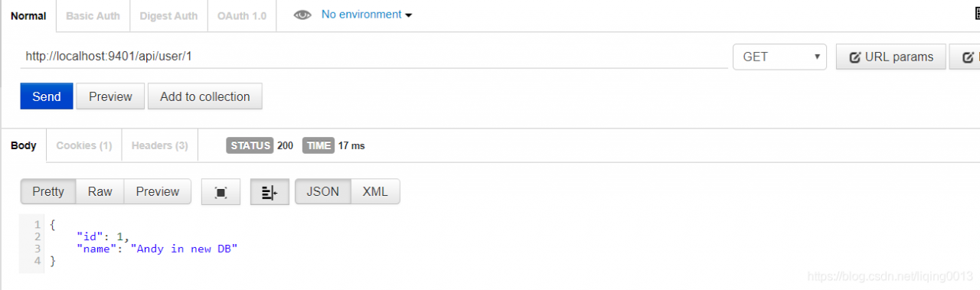Image resolution: width=980 pixels, height=290 pixels.
Task: Click the Add to collection button
Action: [205, 96]
